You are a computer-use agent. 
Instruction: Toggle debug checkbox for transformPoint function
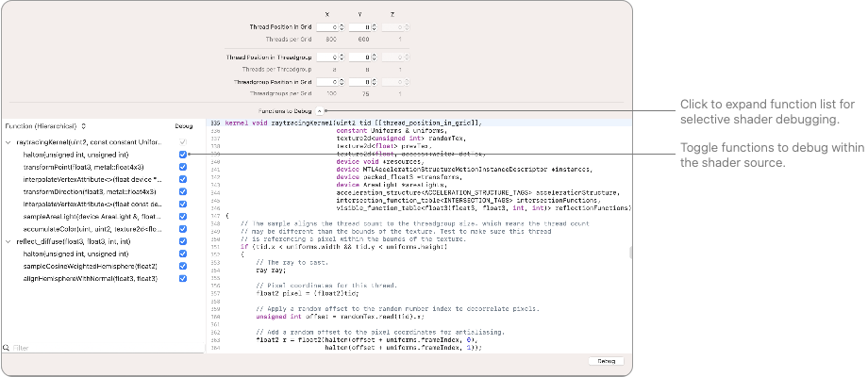183,167
